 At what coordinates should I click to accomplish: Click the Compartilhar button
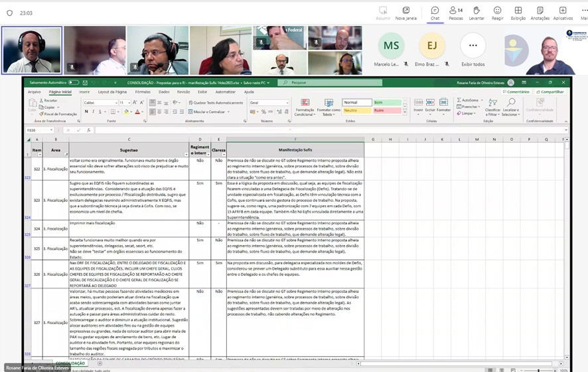[x=550, y=92]
